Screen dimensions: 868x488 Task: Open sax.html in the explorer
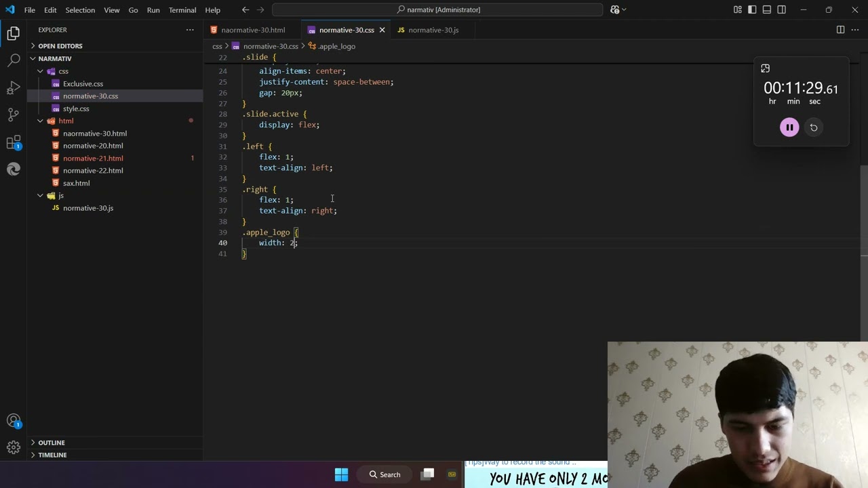pos(76,183)
